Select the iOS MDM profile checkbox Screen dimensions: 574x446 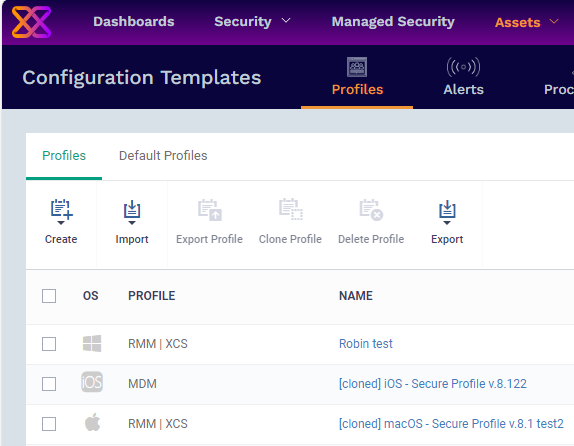point(49,384)
